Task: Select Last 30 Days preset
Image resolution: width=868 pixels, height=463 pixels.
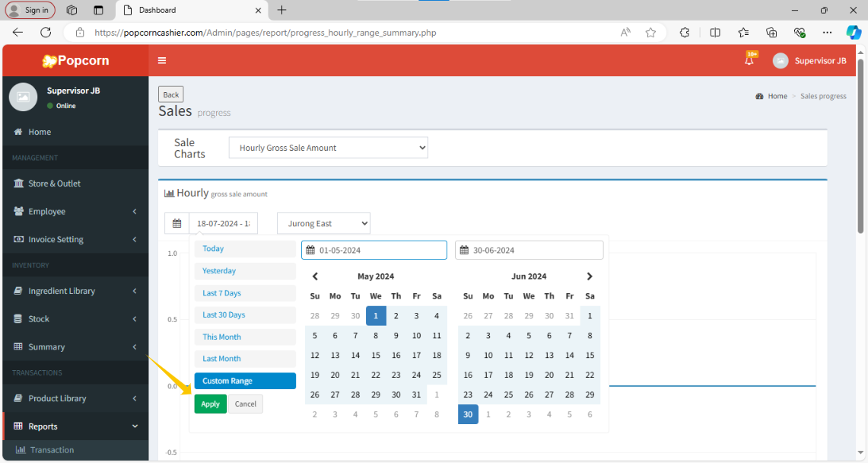Action: click(x=245, y=315)
